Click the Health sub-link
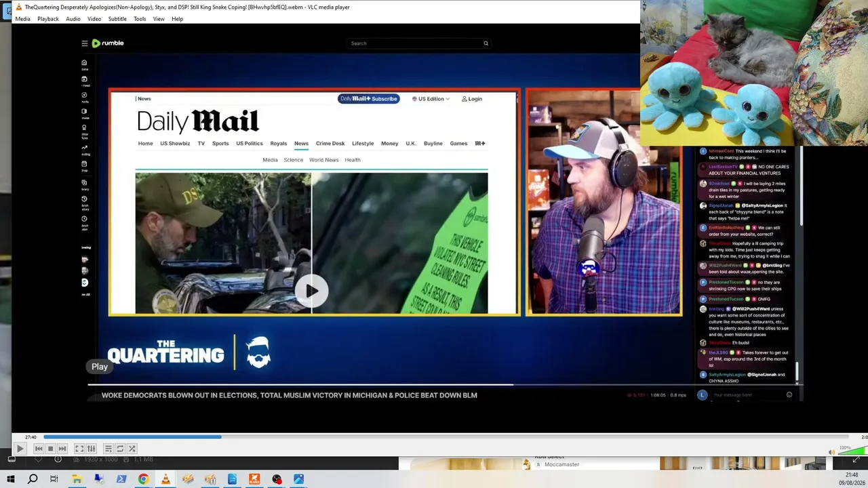 (353, 160)
